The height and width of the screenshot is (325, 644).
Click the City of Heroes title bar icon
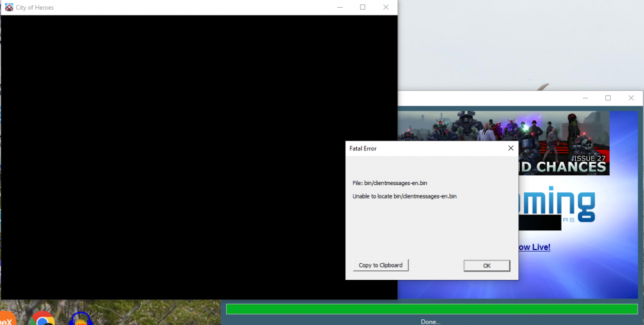click(x=9, y=7)
